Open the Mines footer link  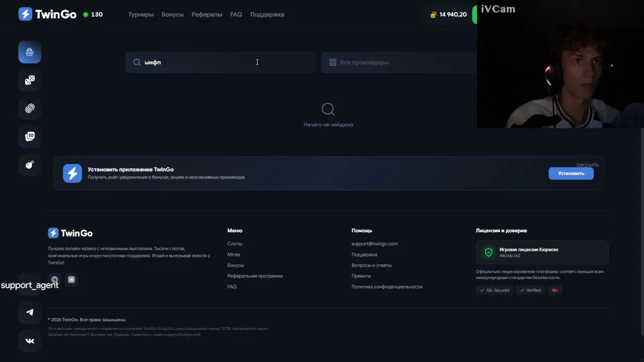point(234,254)
